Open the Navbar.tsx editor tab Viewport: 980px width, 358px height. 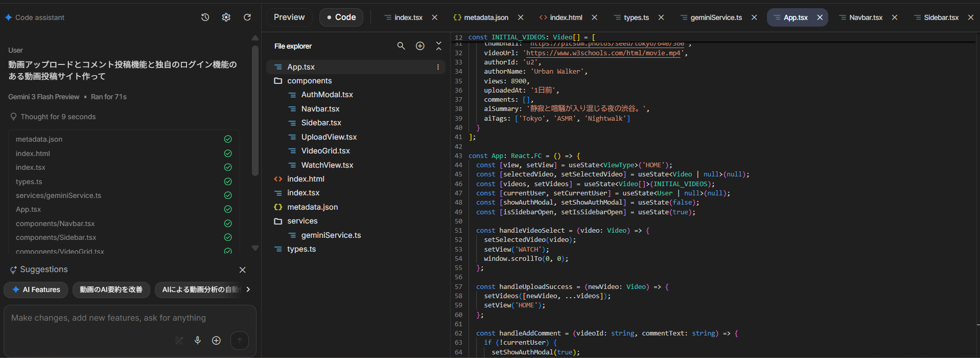pos(866,17)
